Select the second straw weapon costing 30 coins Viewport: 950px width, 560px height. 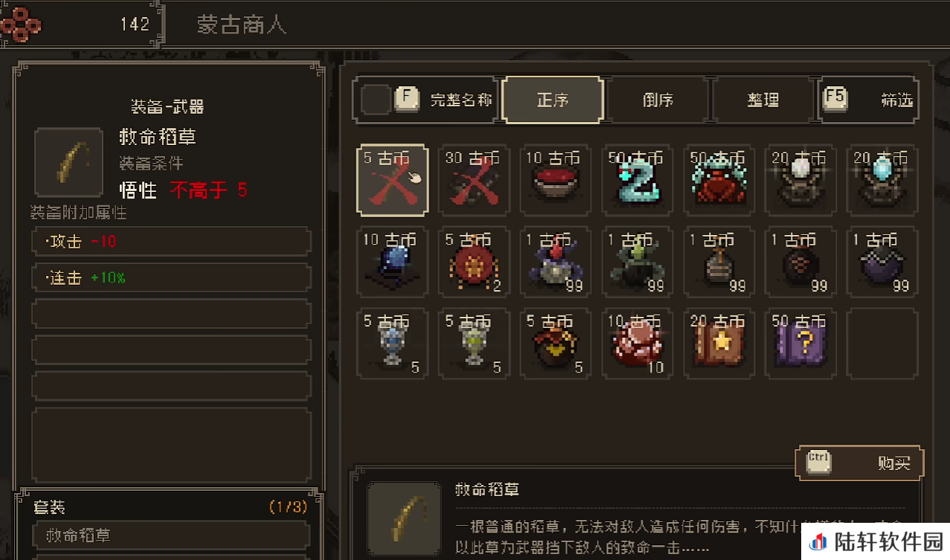tap(474, 181)
